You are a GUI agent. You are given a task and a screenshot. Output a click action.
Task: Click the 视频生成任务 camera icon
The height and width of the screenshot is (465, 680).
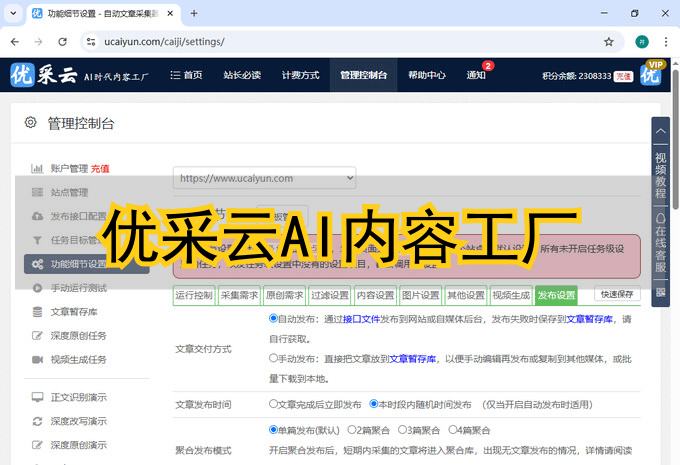pos(37,359)
